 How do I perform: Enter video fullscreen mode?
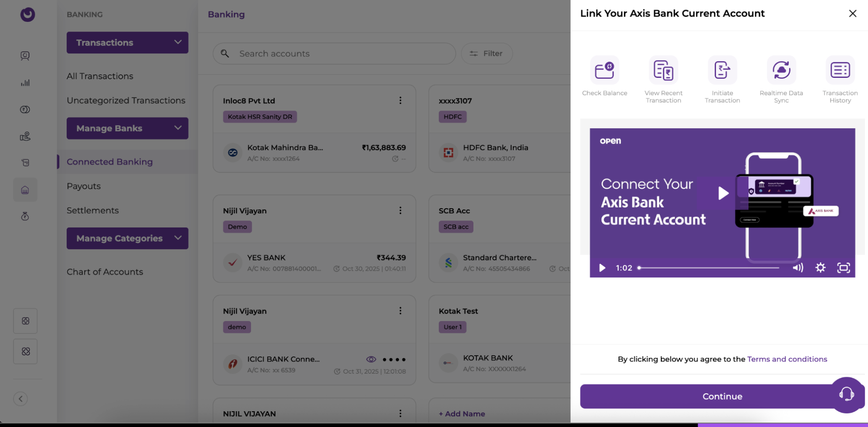[x=843, y=268]
